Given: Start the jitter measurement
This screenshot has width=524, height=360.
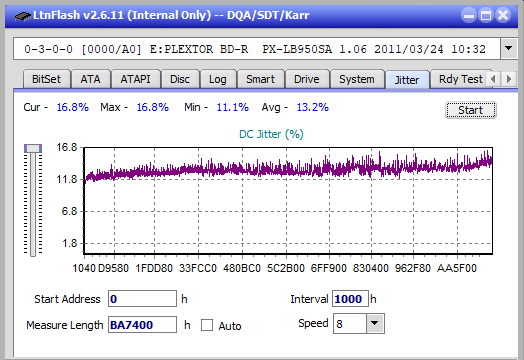Looking at the screenshot, I should [471, 110].
